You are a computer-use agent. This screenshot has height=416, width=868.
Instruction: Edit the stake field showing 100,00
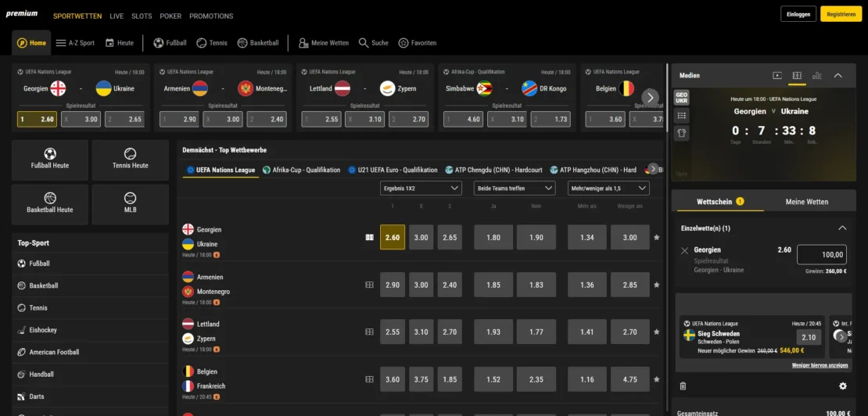(822, 254)
